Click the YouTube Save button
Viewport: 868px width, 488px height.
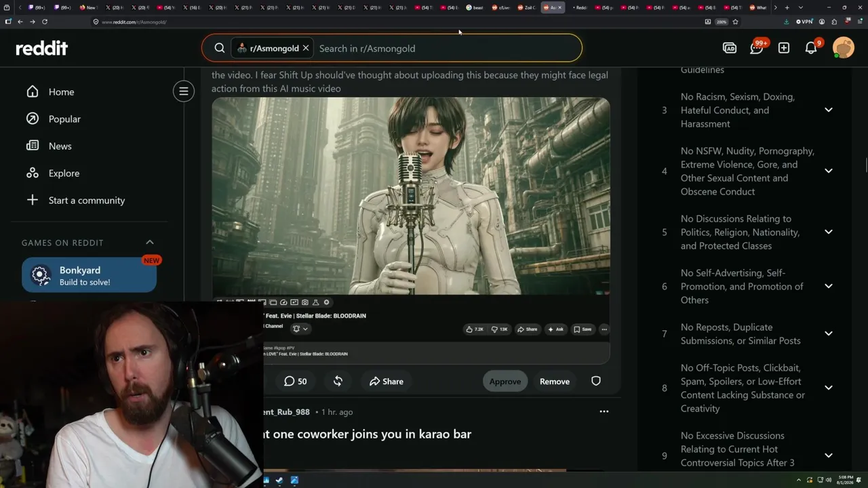pyautogui.click(x=583, y=329)
